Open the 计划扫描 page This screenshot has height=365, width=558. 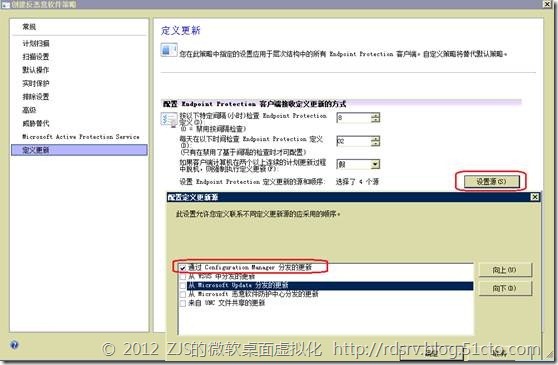(36, 43)
